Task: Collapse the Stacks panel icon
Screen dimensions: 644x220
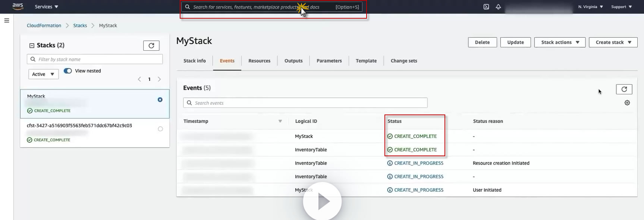Action: 32,45
